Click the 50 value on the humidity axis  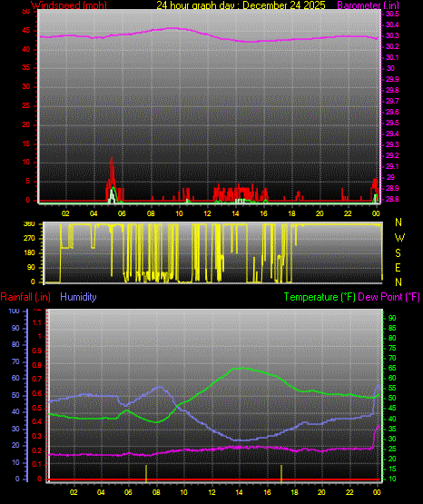tap(15, 395)
